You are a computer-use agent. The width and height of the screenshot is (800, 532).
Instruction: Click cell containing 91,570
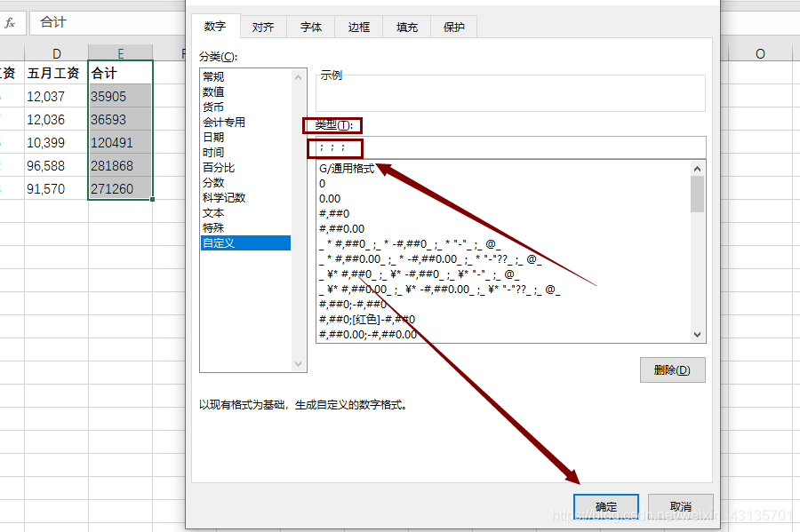pos(56,188)
